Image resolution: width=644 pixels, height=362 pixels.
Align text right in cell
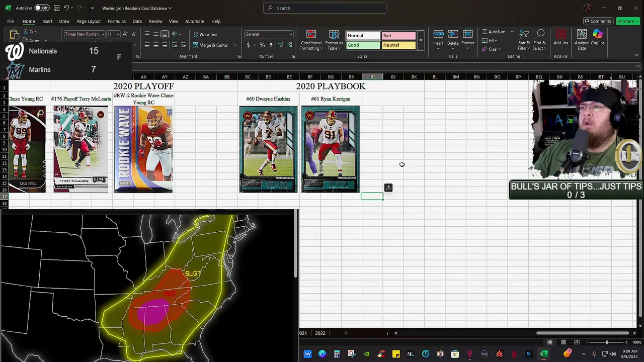[165, 45]
